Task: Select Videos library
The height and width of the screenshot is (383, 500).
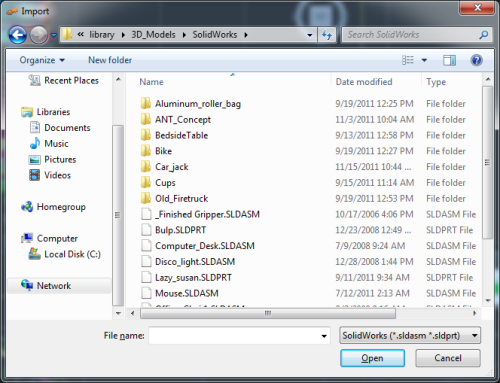Action: coord(50,175)
